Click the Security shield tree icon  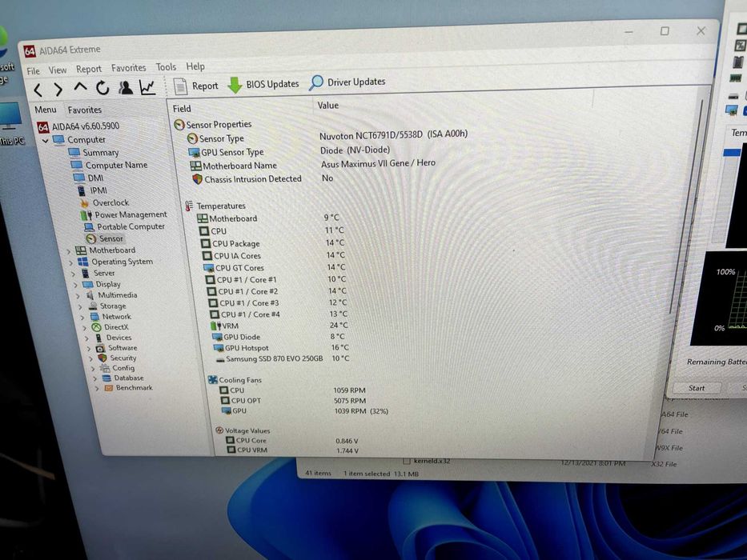point(102,358)
